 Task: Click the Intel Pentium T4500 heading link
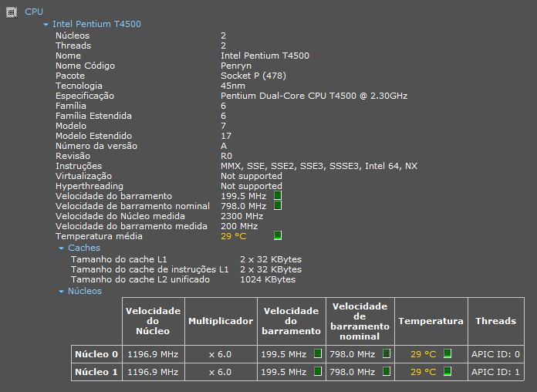click(x=96, y=24)
